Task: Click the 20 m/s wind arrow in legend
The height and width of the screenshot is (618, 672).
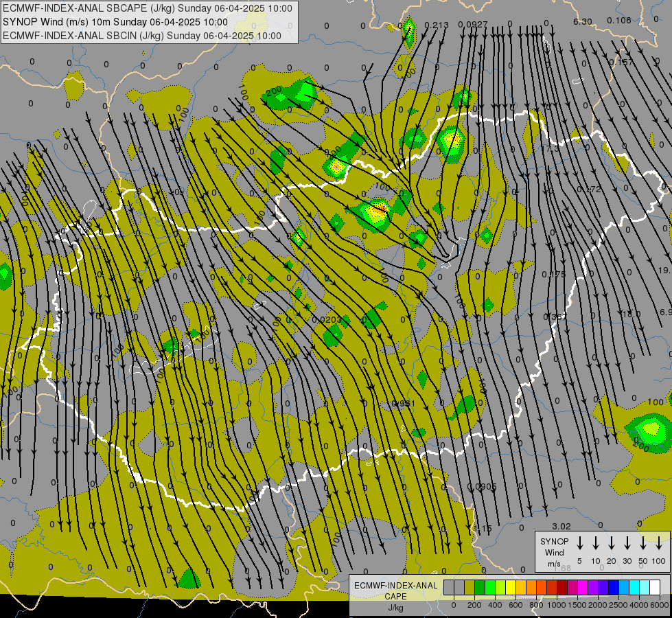Action: coord(612,543)
